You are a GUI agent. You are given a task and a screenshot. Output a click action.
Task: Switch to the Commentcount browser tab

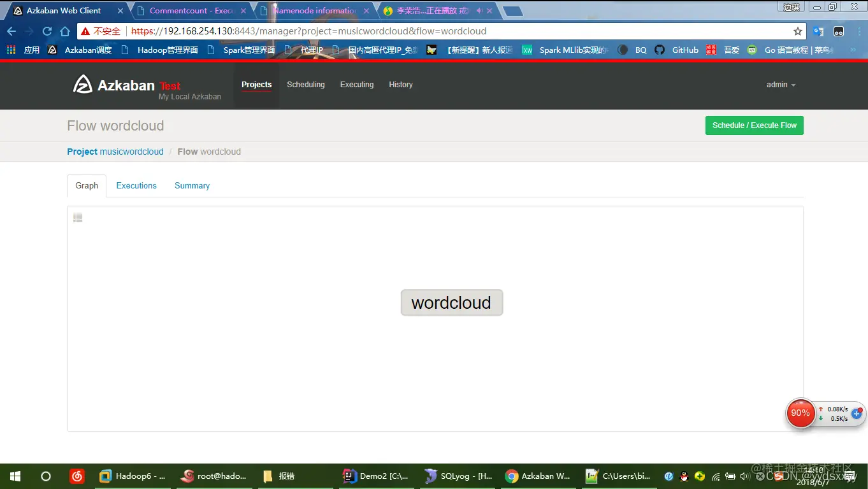[191, 11]
